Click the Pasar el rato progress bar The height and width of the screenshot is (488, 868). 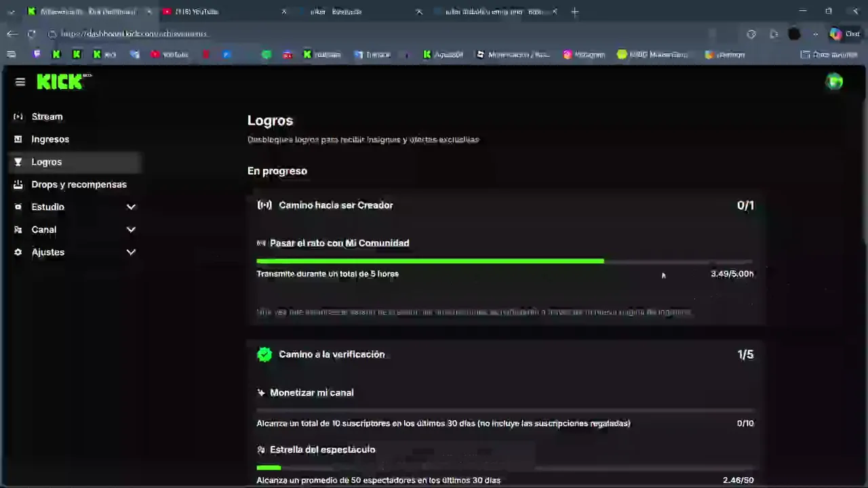point(505,261)
